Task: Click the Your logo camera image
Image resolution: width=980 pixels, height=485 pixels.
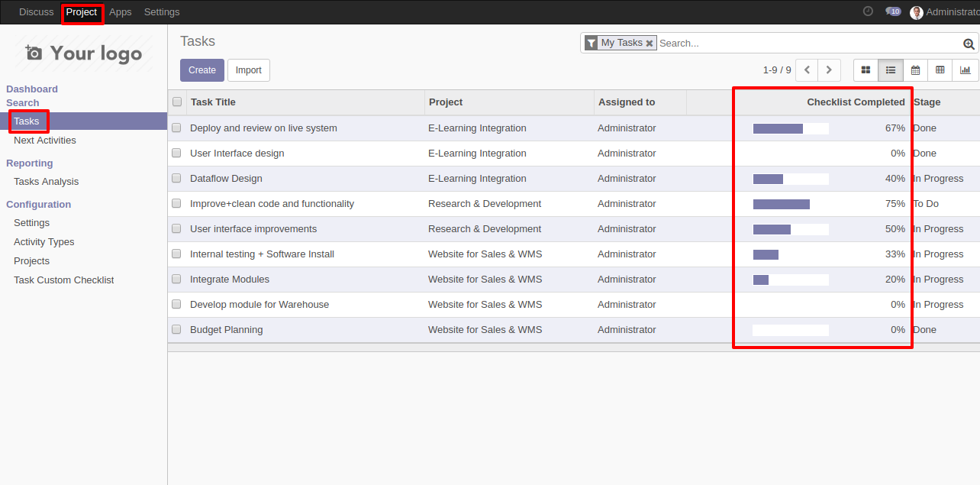Action: click(x=84, y=53)
